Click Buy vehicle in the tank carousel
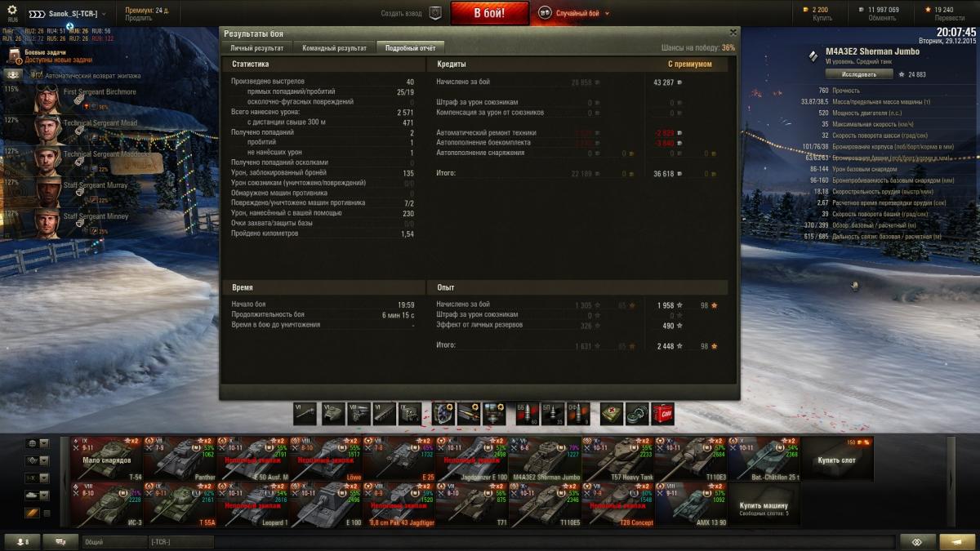The image size is (980, 551). [x=764, y=506]
